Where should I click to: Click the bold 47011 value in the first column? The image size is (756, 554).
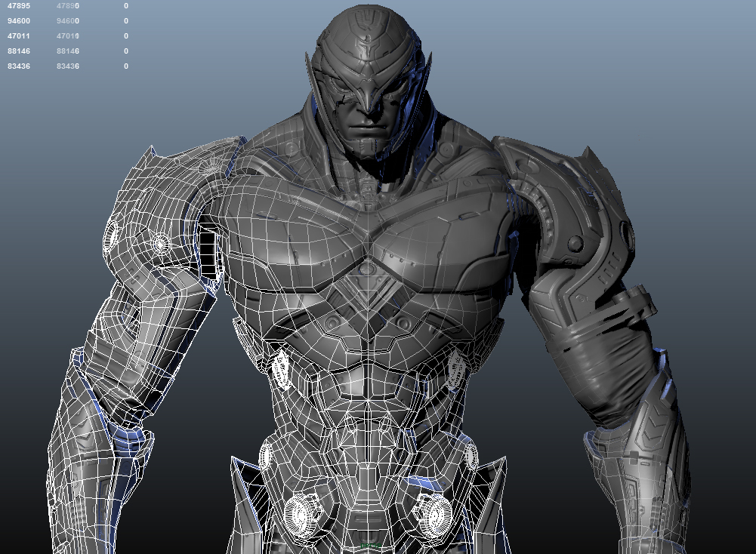click(x=19, y=36)
